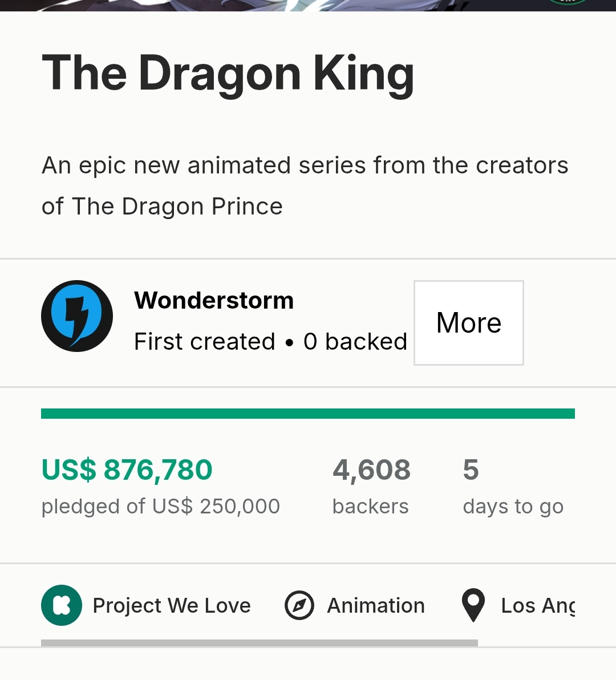Click the project hero image at top
The width and height of the screenshot is (616, 680).
(308, 5)
